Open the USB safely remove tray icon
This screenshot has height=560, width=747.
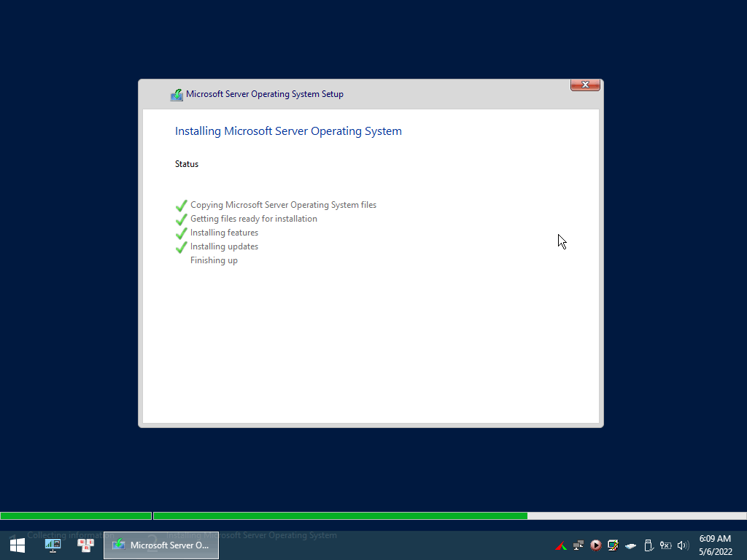click(x=648, y=545)
